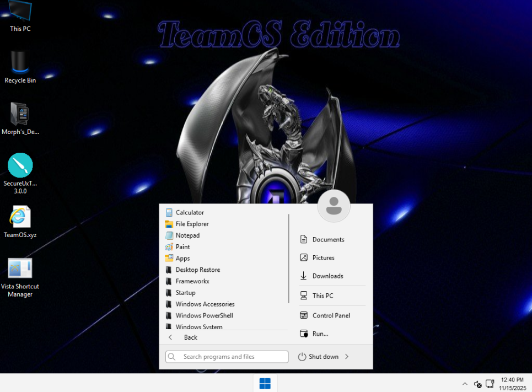
Task: Click the network tray icon
Action: [x=490, y=384]
